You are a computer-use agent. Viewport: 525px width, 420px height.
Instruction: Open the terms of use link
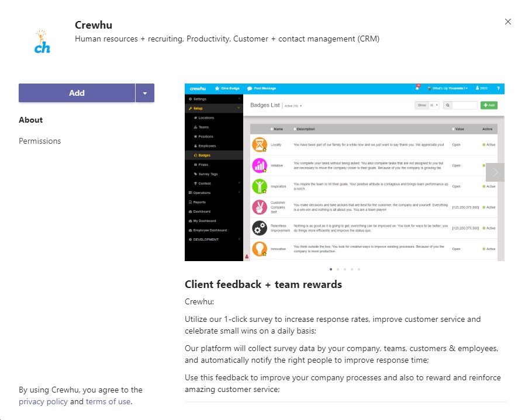click(108, 401)
